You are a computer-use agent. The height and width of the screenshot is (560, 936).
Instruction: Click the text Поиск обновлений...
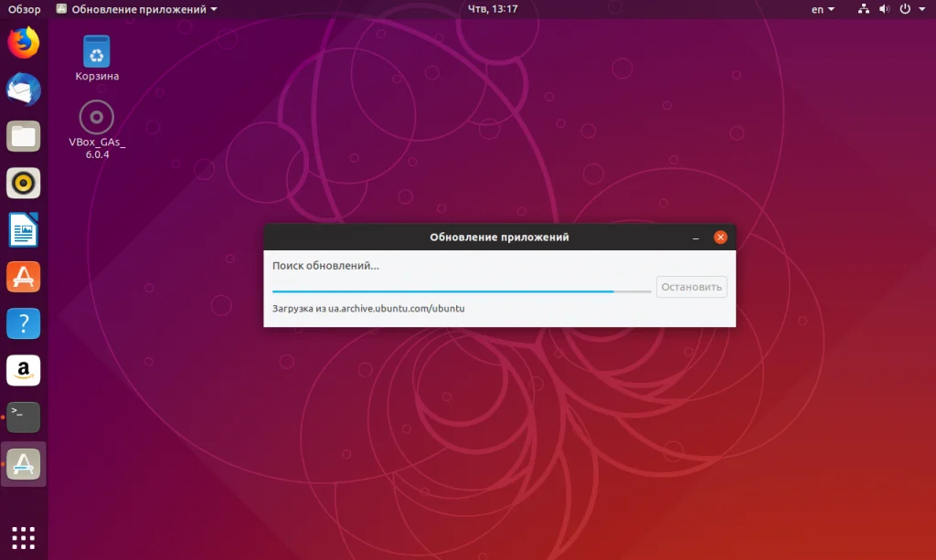pos(325,266)
